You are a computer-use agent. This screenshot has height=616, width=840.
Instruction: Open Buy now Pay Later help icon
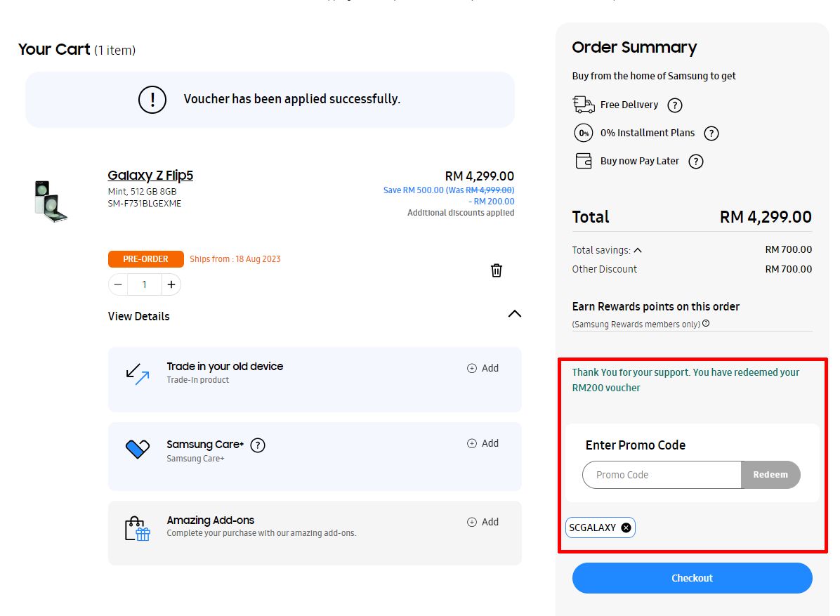[x=696, y=162]
